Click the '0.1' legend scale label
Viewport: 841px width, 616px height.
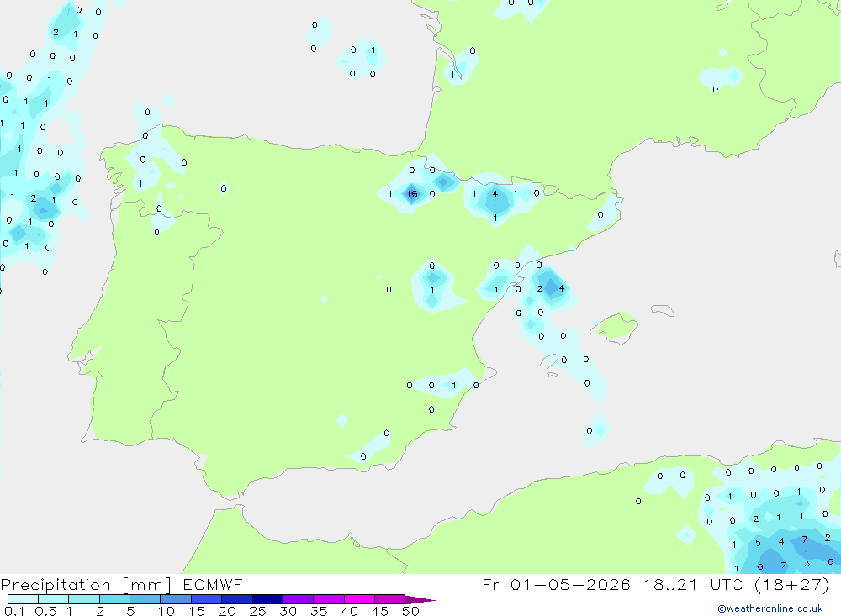(x=14, y=611)
